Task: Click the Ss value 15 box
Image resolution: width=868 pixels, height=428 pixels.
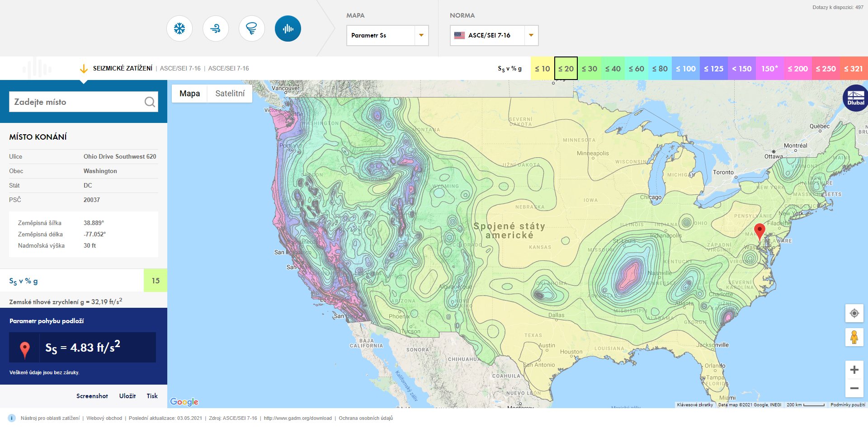Action: tap(156, 281)
